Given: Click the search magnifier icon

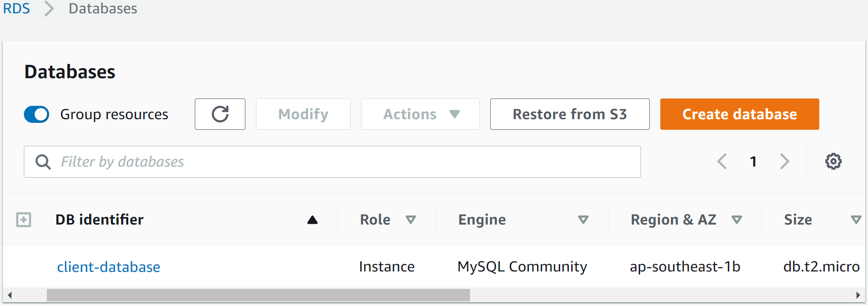Looking at the screenshot, I should coord(43,162).
